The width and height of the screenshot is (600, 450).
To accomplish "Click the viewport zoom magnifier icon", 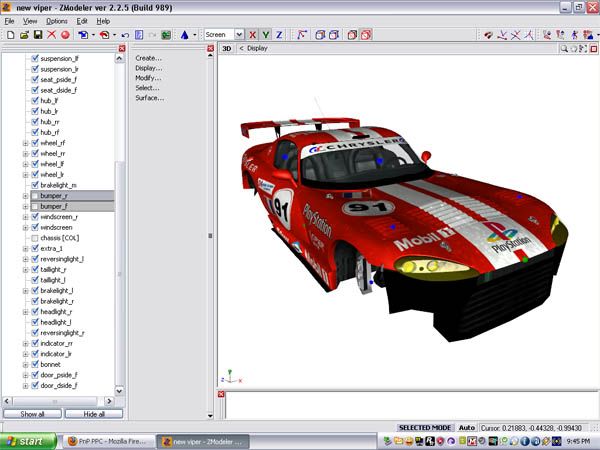I will pyautogui.click(x=562, y=48).
